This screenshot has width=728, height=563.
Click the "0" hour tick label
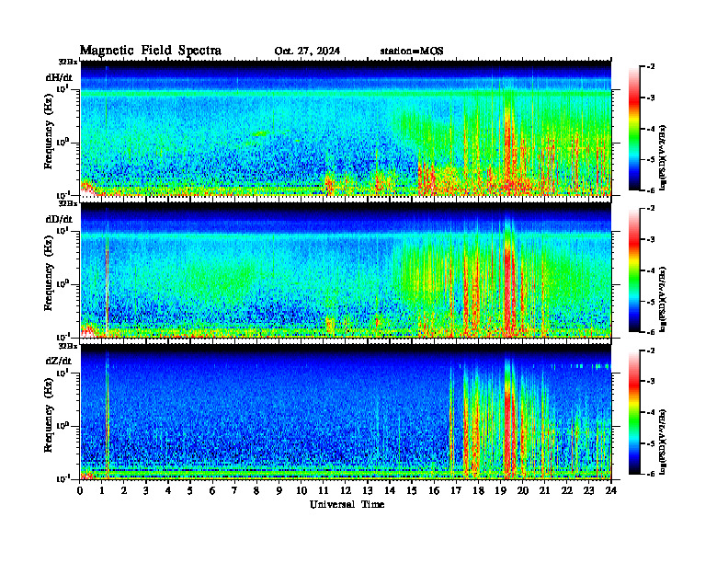tap(80, 490)
